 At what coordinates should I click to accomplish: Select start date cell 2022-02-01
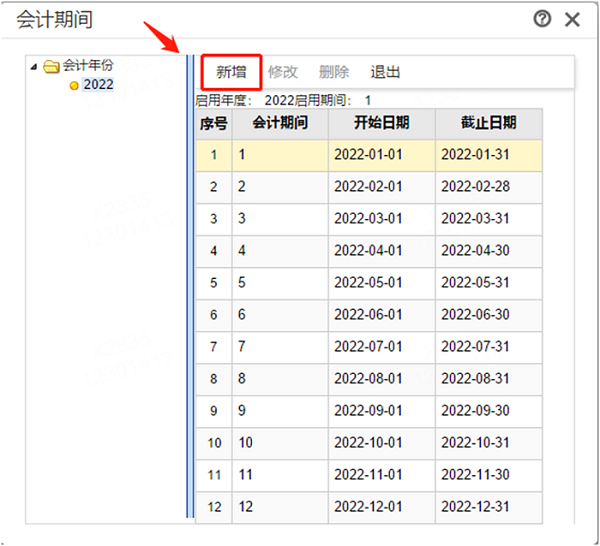click(x=382, y=187)
